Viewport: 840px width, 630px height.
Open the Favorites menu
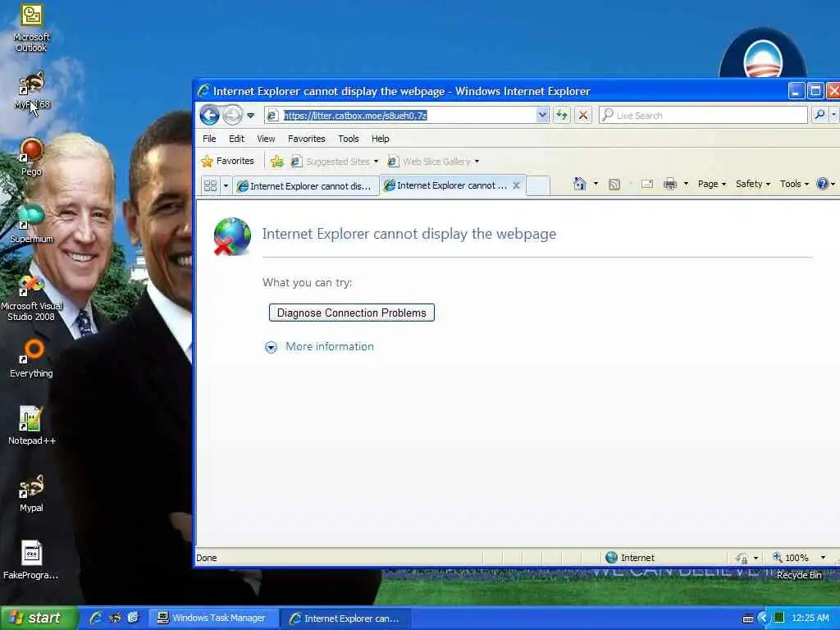tap(307, 139)
